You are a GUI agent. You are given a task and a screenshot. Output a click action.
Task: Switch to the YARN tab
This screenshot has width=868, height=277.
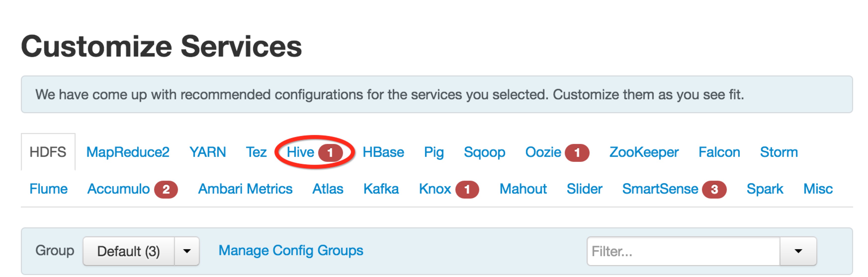[x=208, y=152]
